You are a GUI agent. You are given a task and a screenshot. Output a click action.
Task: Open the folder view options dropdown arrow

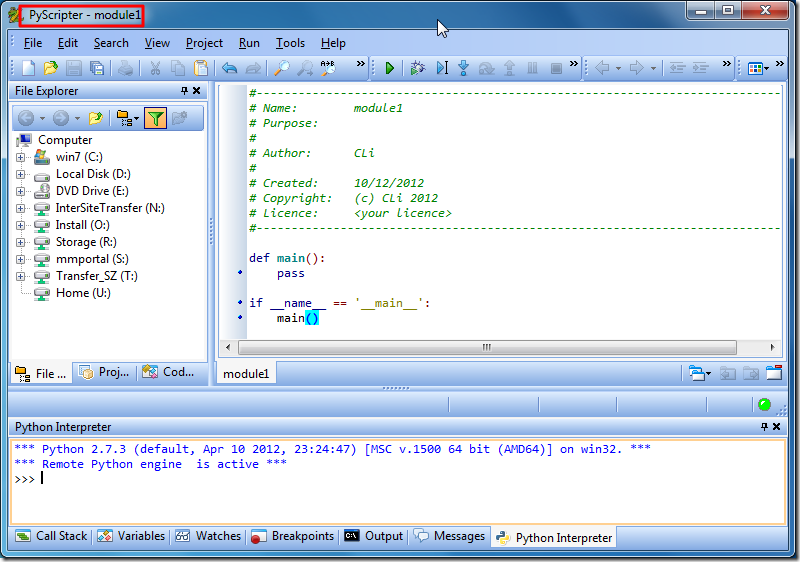click(135, 118)
